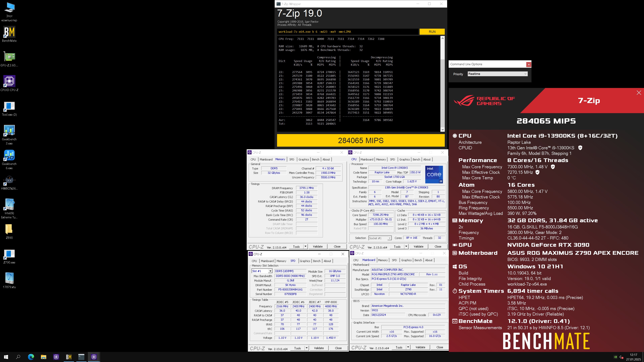Expand Tools arrow in SPD CPU-Z window
The width and height of the screenshot is (644, 362).
coord(307,348)
